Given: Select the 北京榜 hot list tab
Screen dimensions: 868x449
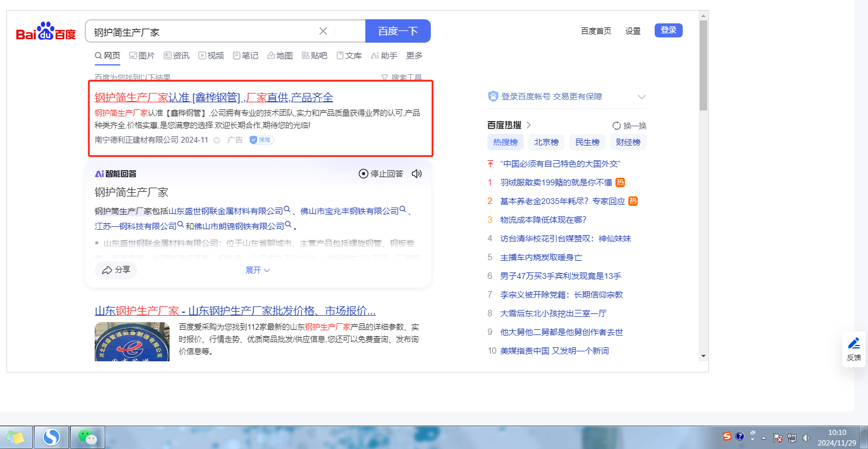Looking at the screenshot, I should click(546, 142).
